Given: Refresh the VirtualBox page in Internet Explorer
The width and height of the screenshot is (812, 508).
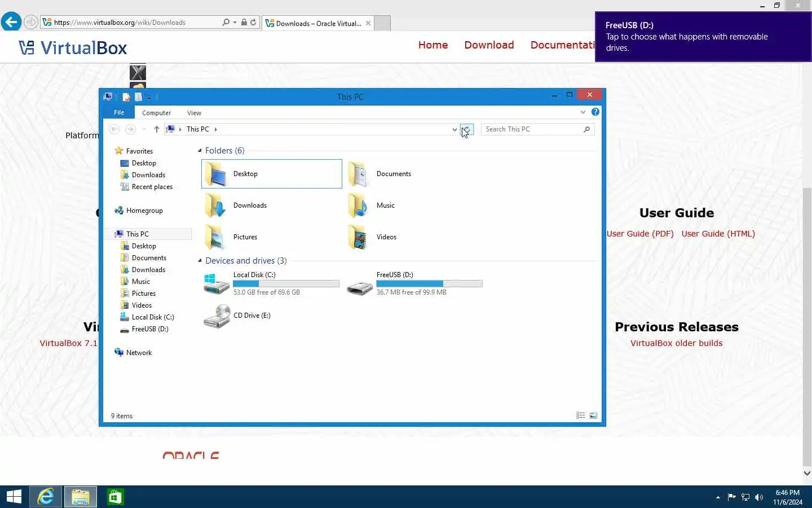Looking at the screenshot, I should point(253,23).
